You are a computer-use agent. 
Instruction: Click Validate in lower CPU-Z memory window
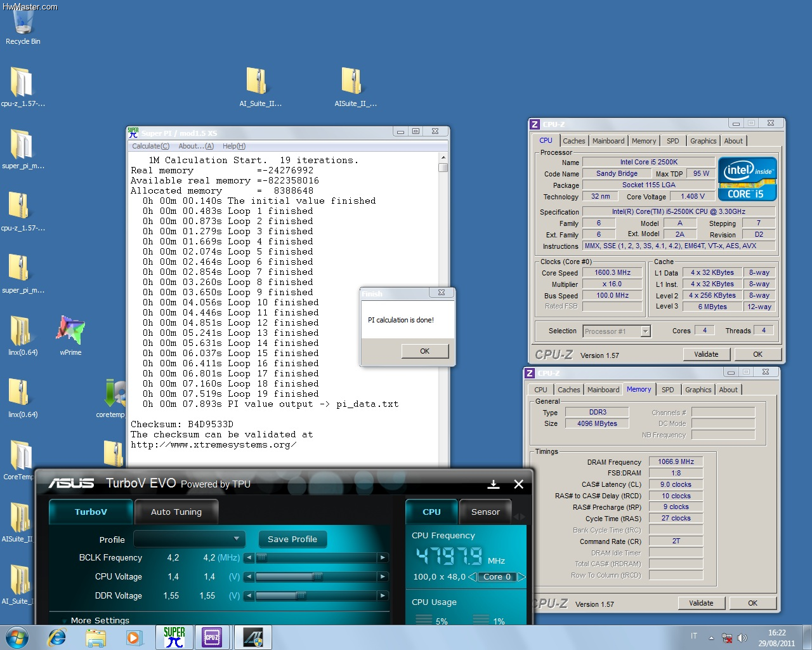click(x=701, y=603)
